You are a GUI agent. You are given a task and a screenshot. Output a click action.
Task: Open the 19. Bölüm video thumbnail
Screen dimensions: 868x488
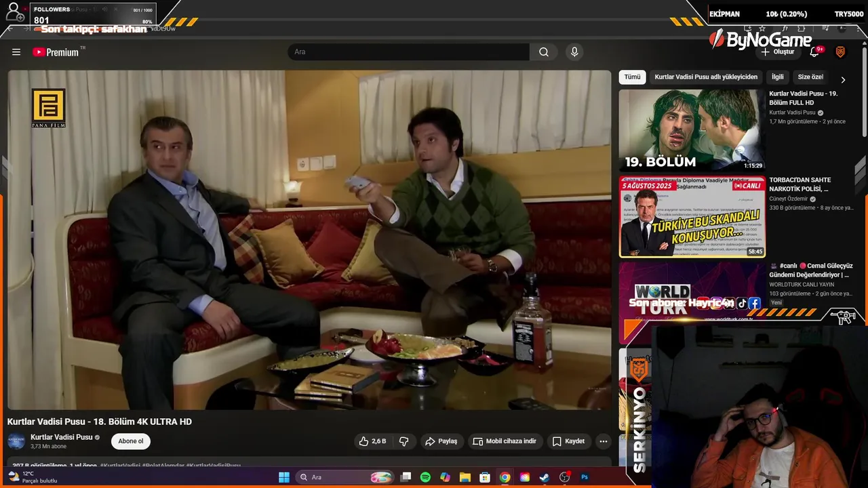692,129
